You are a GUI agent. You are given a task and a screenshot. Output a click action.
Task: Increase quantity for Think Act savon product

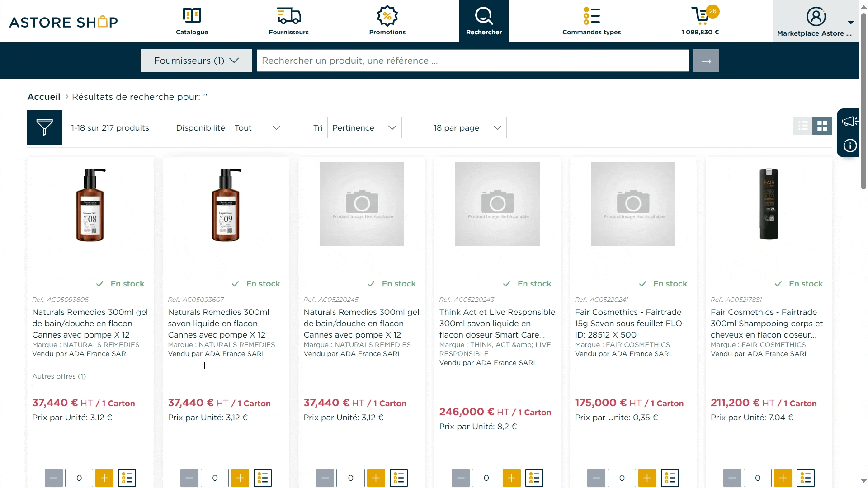tap(511, 478)
